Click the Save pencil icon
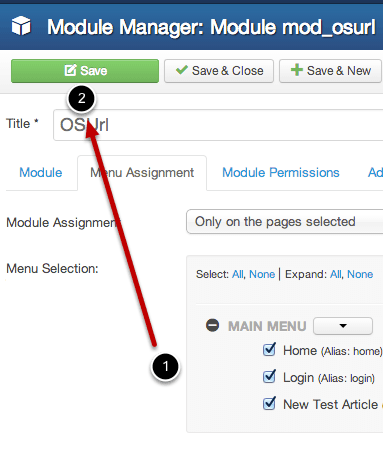 (x=70, y=70)
